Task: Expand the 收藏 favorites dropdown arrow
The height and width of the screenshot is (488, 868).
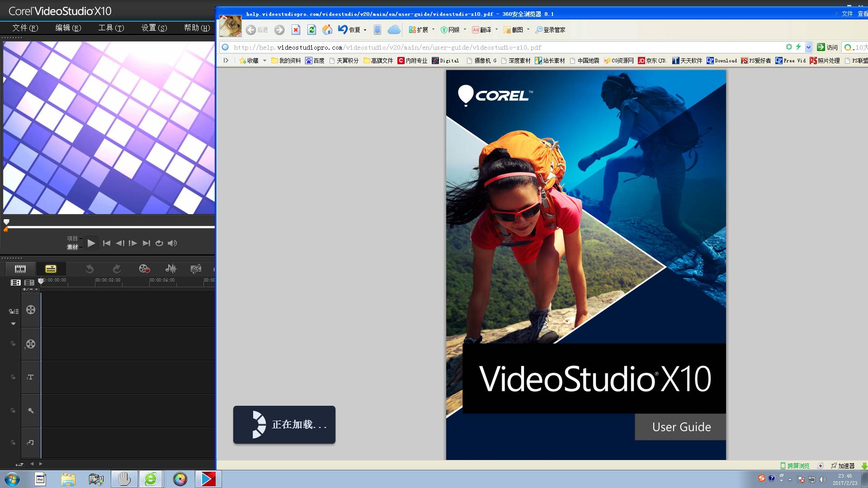Action: tap(264, 61)
